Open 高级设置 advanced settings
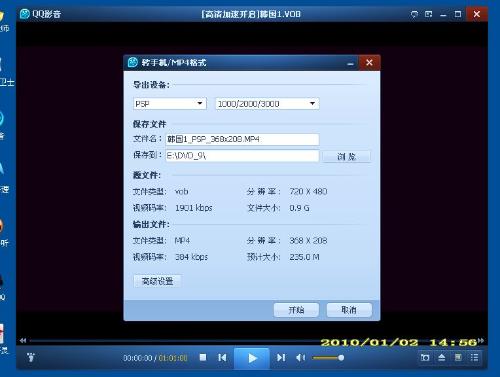 coord(157,281)
